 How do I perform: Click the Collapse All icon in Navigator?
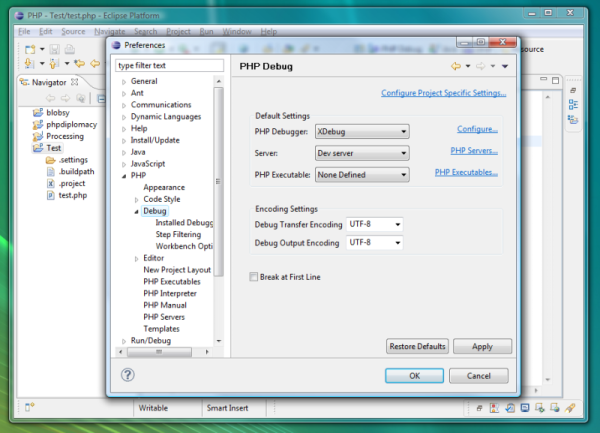coord(101,99)
